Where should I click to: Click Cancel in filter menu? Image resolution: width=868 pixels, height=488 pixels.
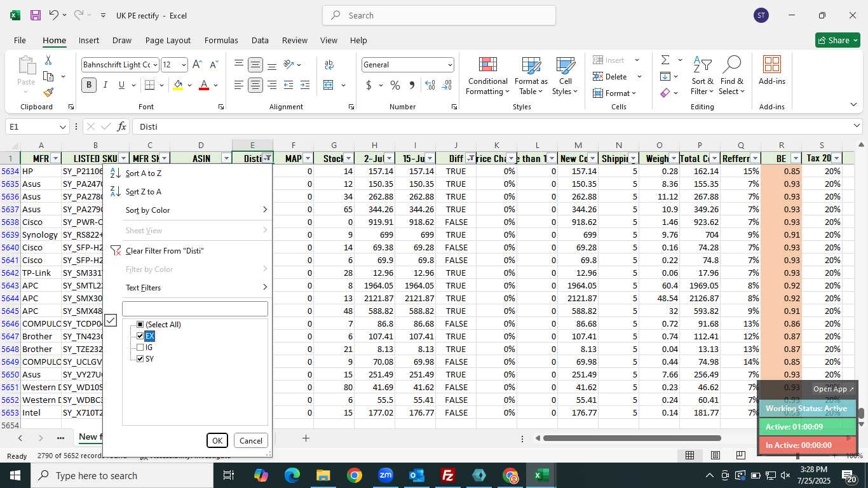pos(250,441)
